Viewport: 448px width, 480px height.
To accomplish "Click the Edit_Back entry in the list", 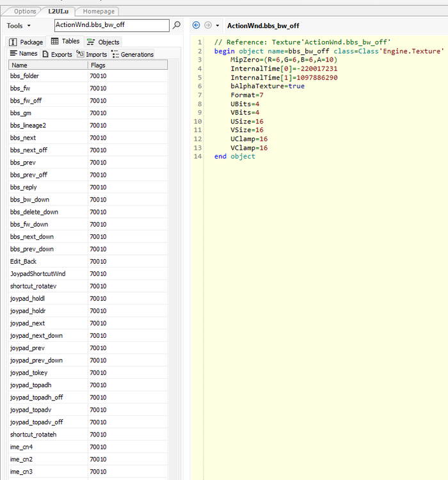I will (24, 261).
